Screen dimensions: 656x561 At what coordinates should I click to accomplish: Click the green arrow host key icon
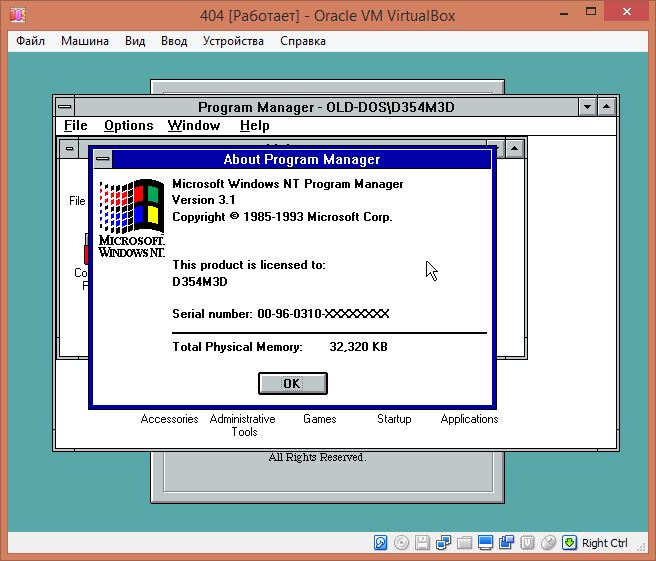(569, 543)
